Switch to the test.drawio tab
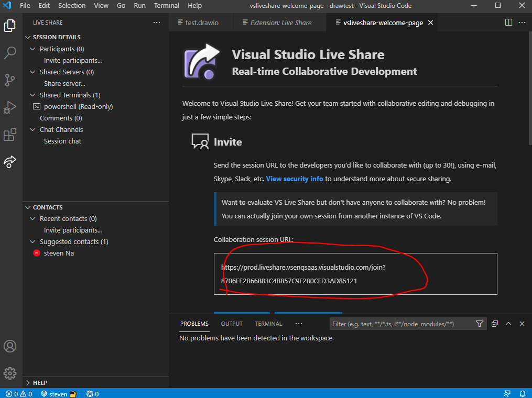Image resolution: width=532 pixels, height=398 pixels. tap(201, 23)
